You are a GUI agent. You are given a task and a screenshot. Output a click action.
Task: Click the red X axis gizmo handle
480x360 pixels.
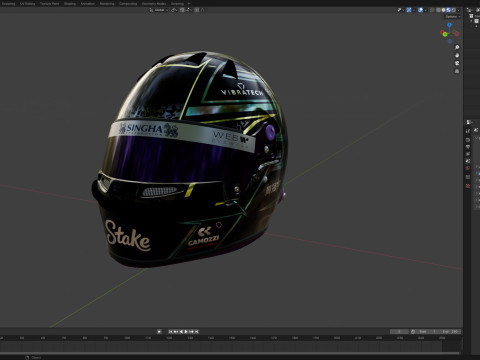click(x=442, y=32)
